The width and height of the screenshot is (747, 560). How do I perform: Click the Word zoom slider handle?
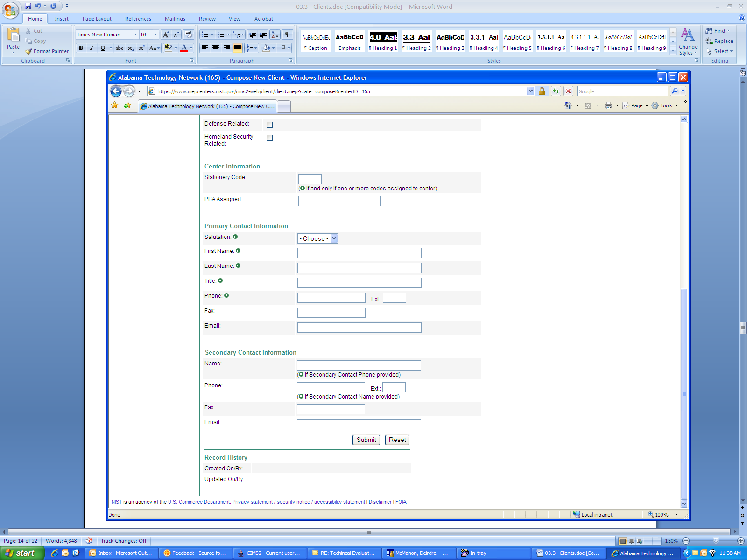(x=716, y=541)
